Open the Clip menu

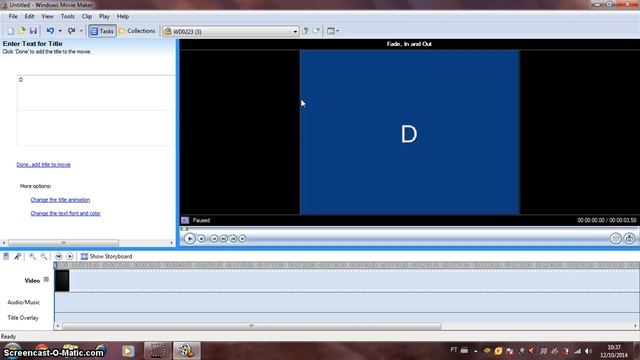(87, 17)
